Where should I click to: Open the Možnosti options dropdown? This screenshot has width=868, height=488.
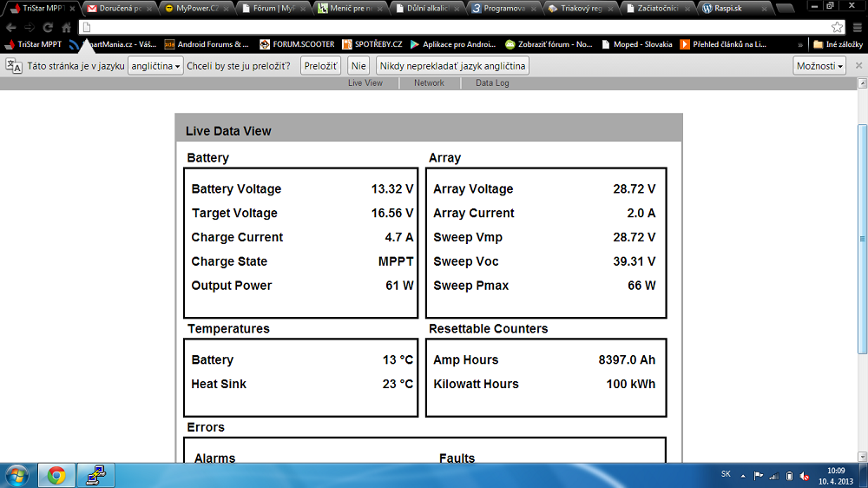[x=819, y=66]
